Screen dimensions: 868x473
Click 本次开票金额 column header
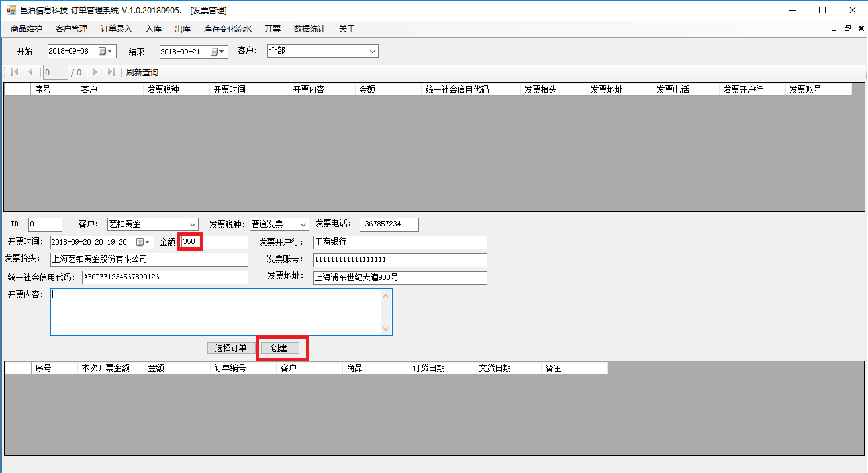point(111,368)
